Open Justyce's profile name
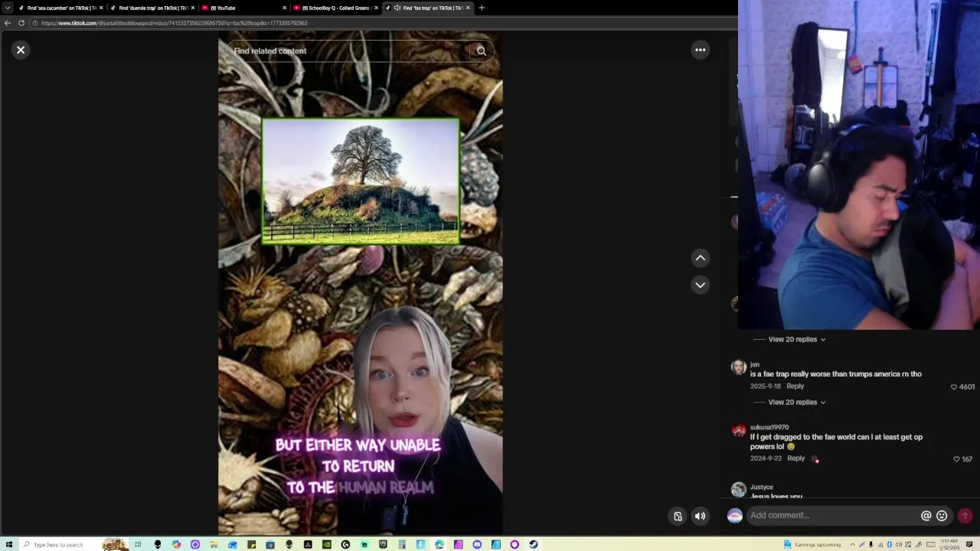Viewport: 980px width, 551px height. tap(762, 487)
